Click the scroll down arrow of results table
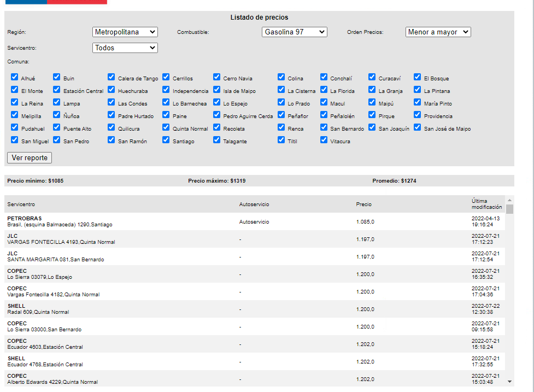The height and width of the screenshot is (392, 534). point(509,381)
